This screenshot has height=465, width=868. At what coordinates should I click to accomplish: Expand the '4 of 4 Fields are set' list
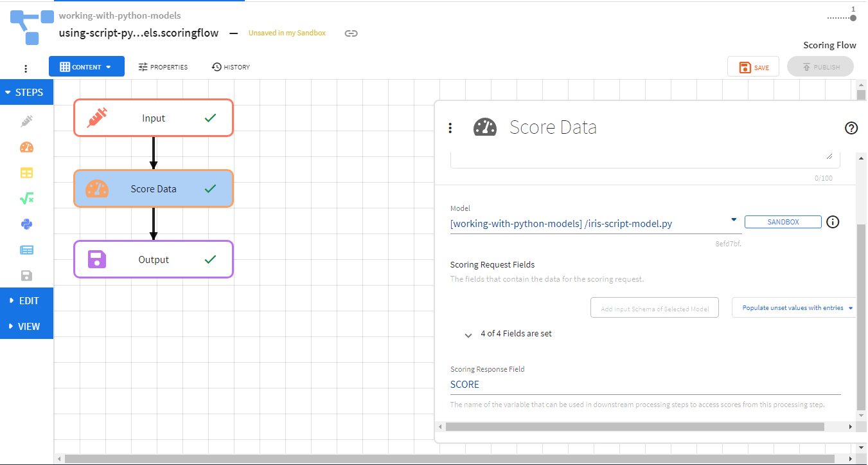click(468, 335)
